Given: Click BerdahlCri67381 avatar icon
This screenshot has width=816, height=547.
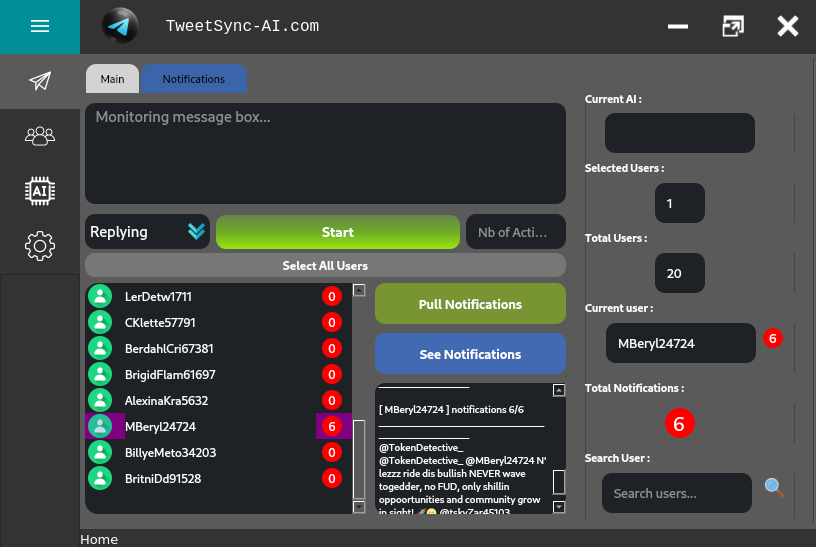Looking at the screenshot, I should tap(100, 348).
